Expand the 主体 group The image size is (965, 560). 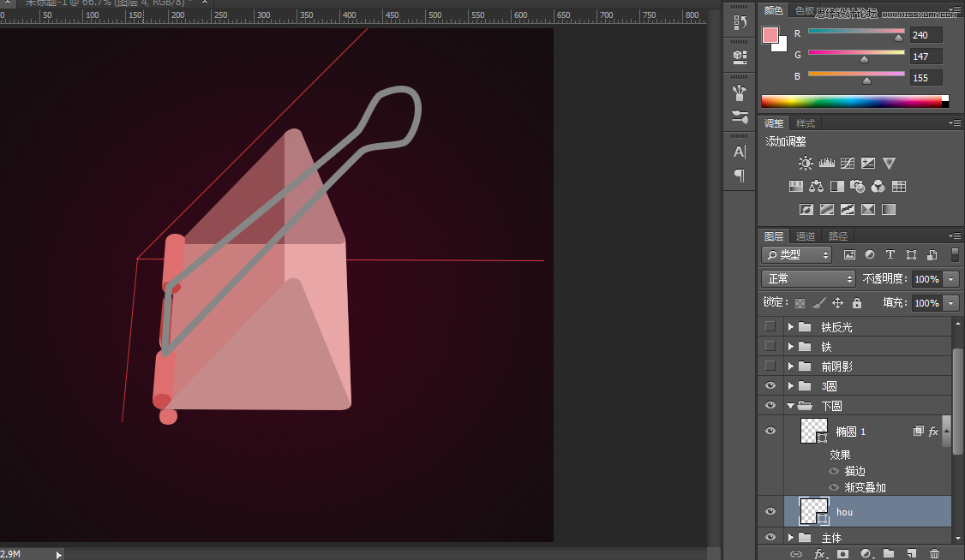791,538
